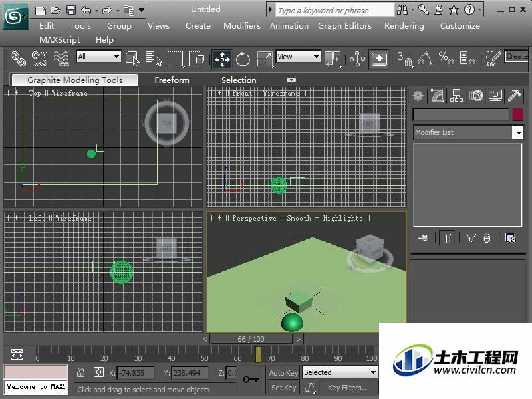Image resolution: width=532 pixels, height=399 pixels.
Task: Click the object color swatch
Action: [x=518, y=114]
